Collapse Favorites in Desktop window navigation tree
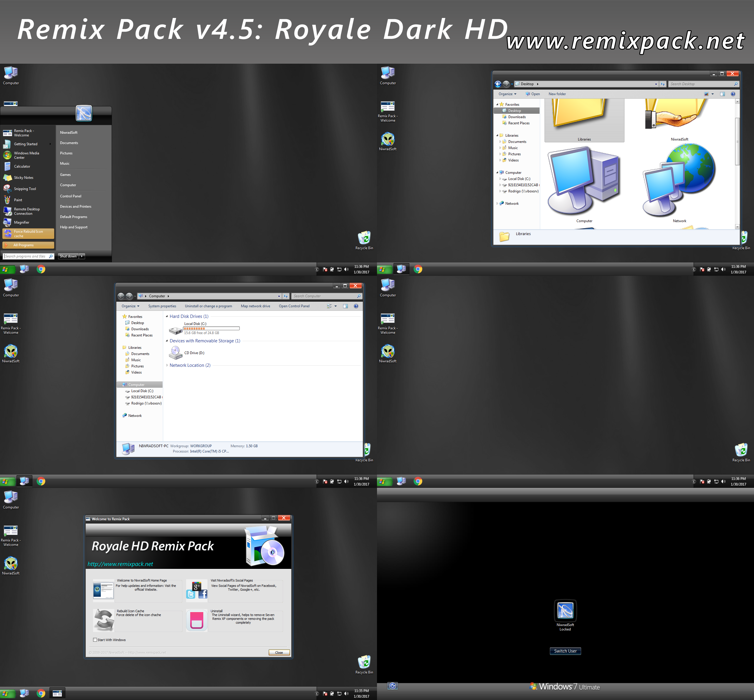The height and width of the screenshot is (700, 754). pyautogui.click(x=497, y=105)
